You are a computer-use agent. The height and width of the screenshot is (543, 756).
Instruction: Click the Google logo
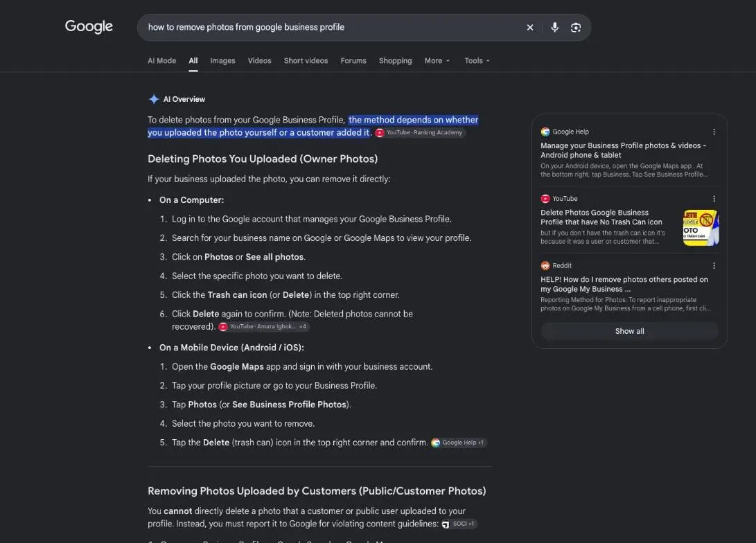coord(89,27)
